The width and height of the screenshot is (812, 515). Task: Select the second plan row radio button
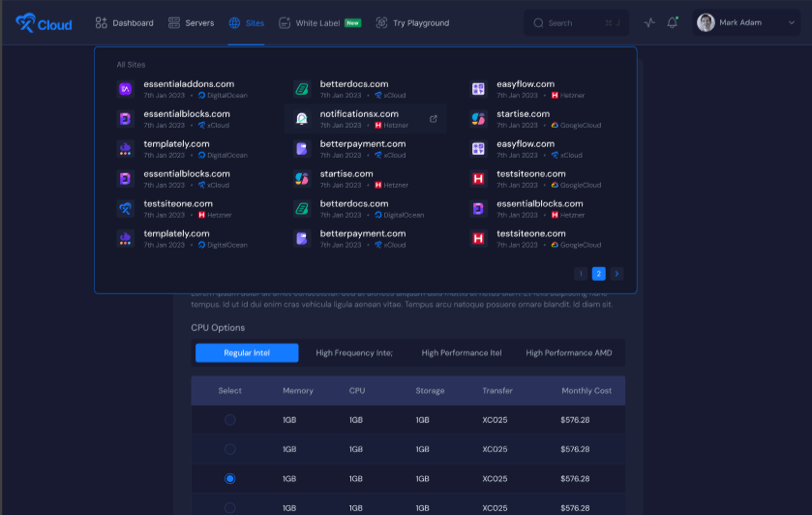230,449
